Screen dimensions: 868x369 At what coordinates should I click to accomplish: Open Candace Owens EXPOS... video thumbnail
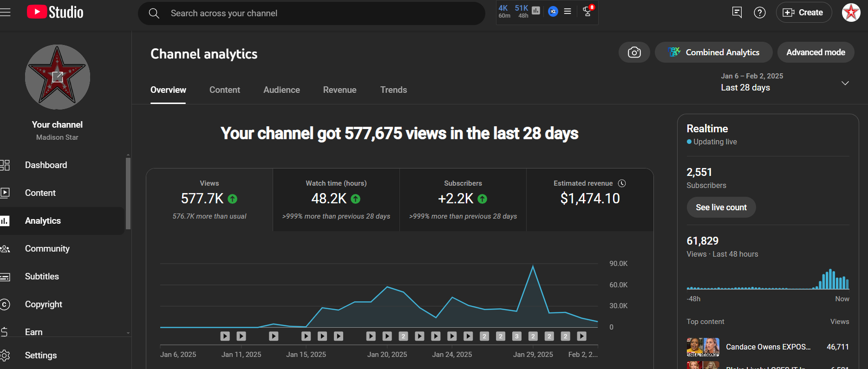(x=703, y=347)
